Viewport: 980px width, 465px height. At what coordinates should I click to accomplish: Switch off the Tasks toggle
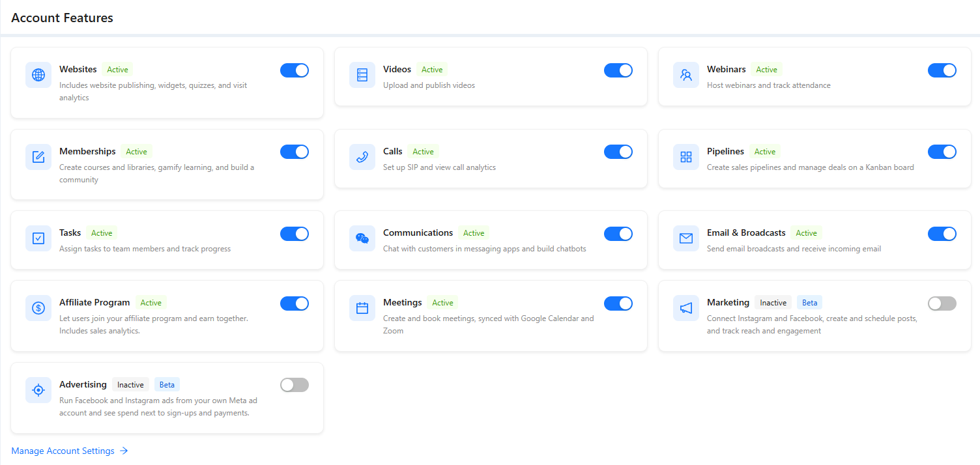point(295,234)
